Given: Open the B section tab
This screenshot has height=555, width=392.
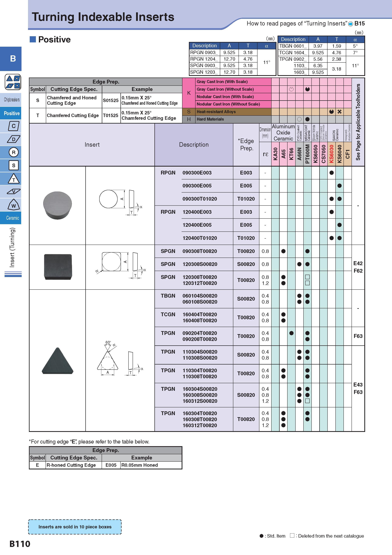Looking at the screenshot, I should 11,59.
